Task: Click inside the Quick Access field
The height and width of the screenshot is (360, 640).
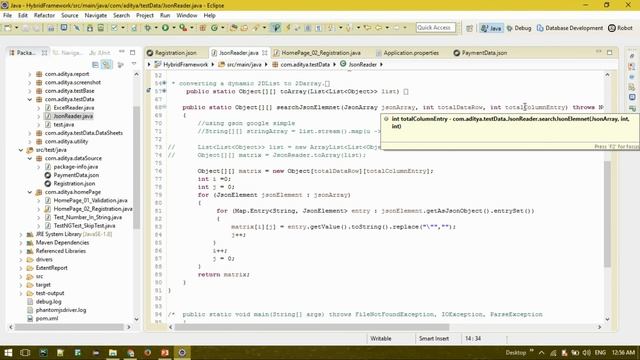Action: pos(436,28)
